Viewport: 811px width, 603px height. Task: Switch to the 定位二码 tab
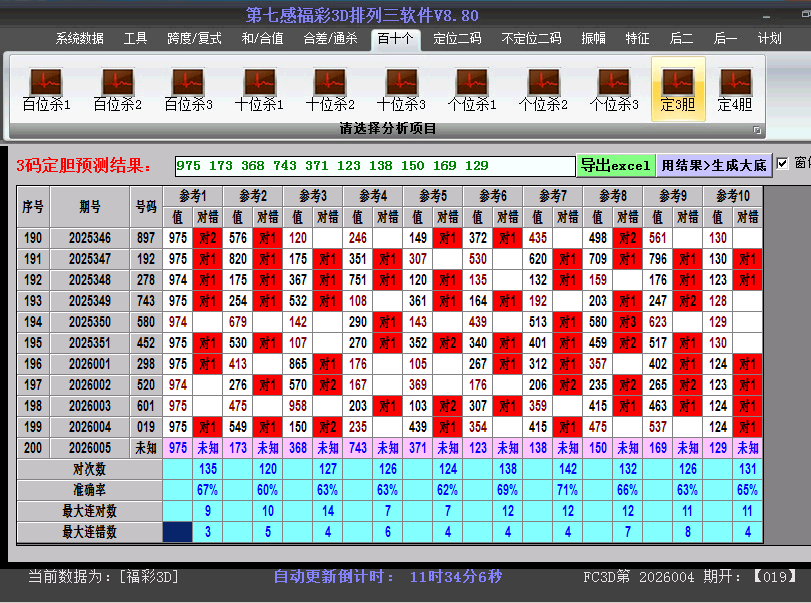point(456,39)
